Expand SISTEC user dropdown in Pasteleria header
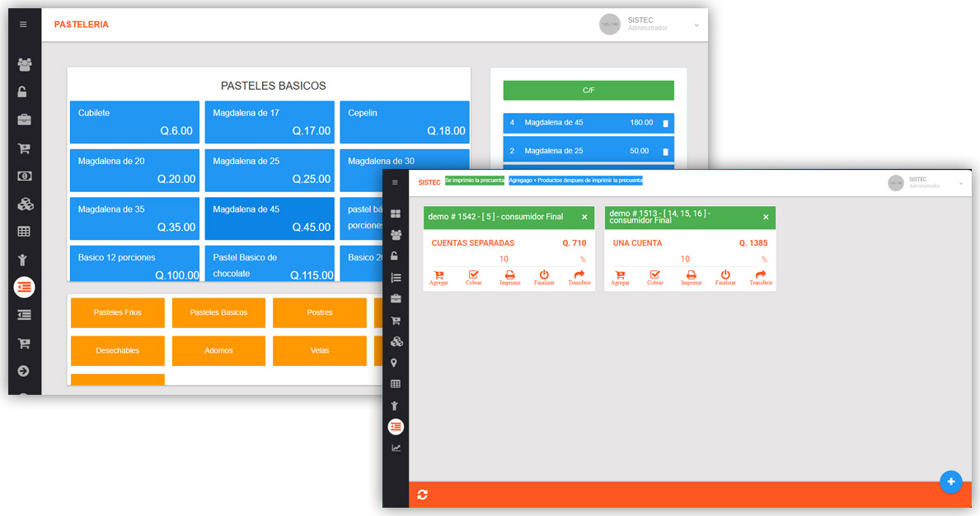This screenshot has height=516, width=980. pos(696,25)
